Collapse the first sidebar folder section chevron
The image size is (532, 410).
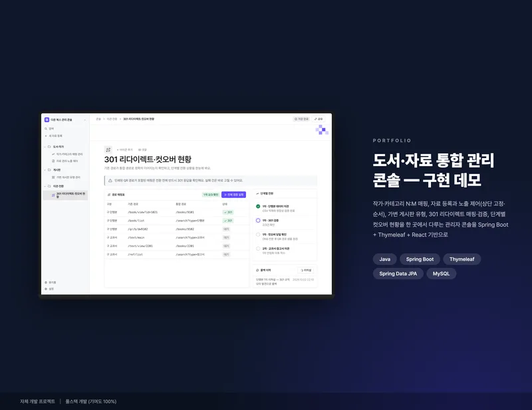pyautogui.click(x=45, y=147)
